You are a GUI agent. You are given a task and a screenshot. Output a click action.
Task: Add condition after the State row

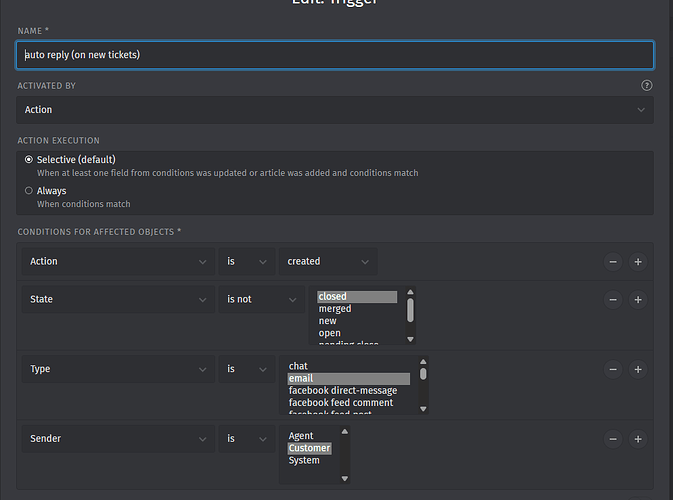638,300
